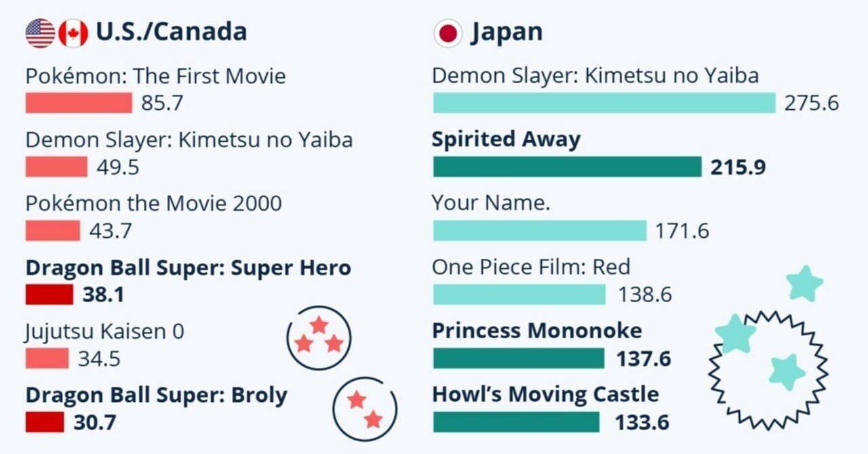Click the Howl's Moving Castle title
Screen dimensions: 868x454
pyautogui.click(x=545, y=394)
